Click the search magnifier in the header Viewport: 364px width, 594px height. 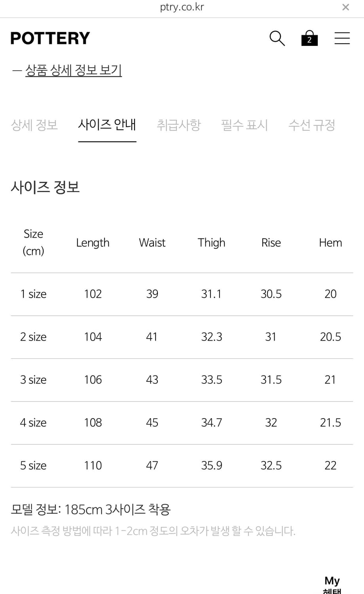tap(277, 38)
